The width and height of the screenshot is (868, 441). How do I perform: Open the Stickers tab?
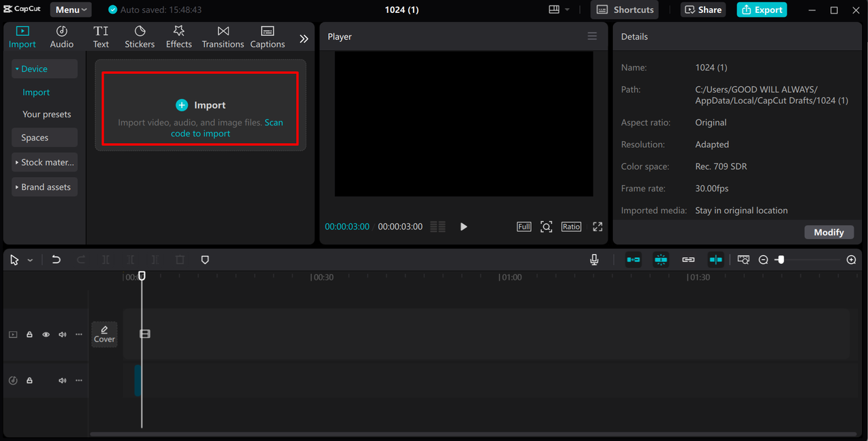pyautogui.click(x=140, y=37)
